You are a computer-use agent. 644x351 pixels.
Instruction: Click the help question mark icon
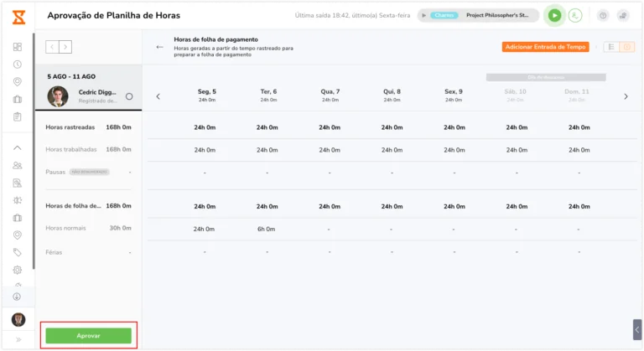pyautogui.click(x=603, y=16)
